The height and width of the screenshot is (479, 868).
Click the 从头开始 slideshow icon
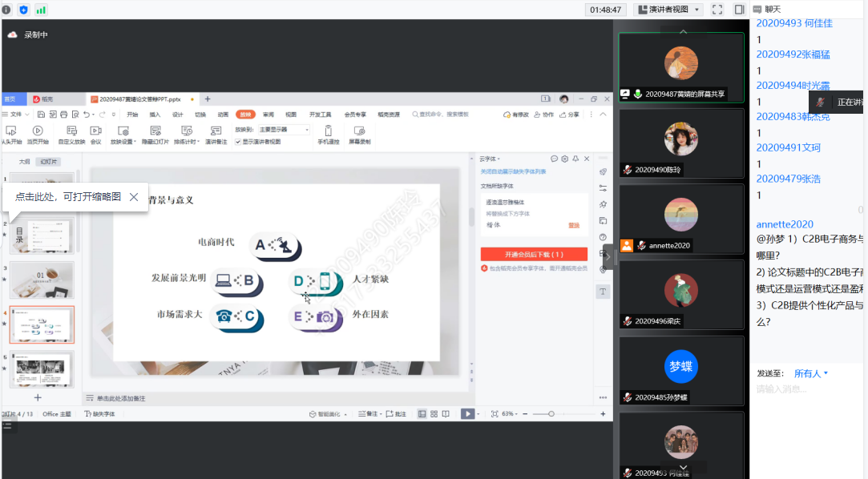pyautogui.click(x=11, y=131)
